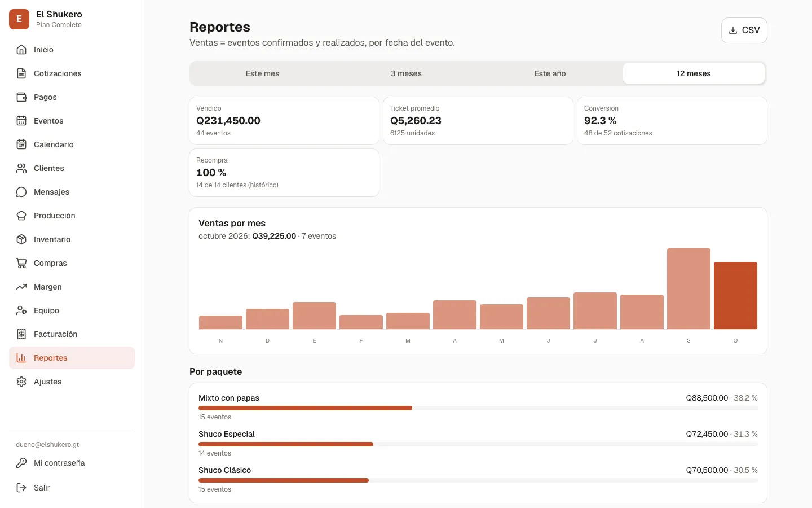Click the wallet icon beside Pagos
The image size is (812, 508).
[21, 97]
